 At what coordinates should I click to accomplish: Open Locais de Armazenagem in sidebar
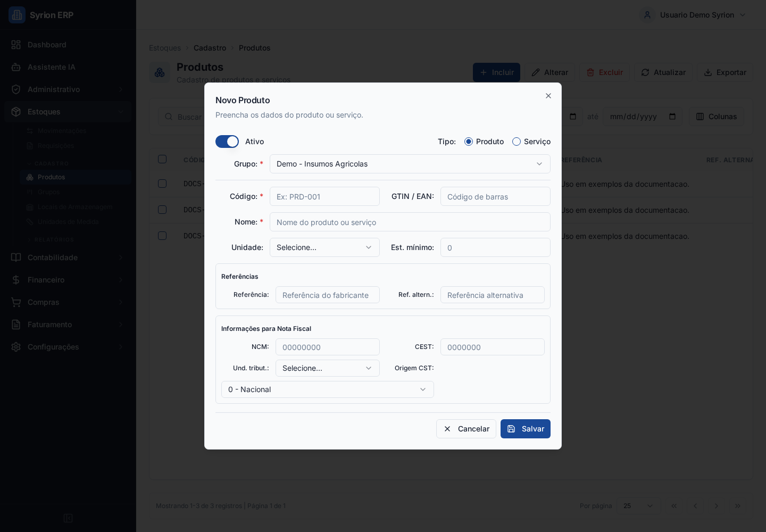click(75, 207)
